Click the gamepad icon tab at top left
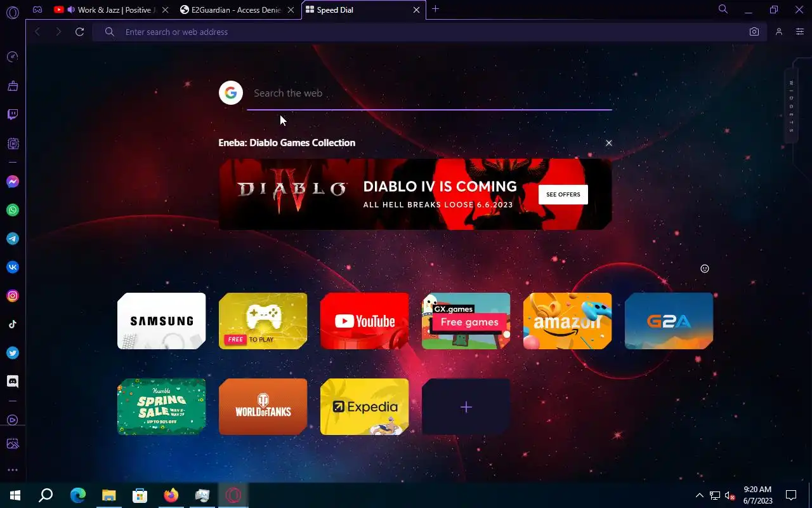 pos(37,10)
